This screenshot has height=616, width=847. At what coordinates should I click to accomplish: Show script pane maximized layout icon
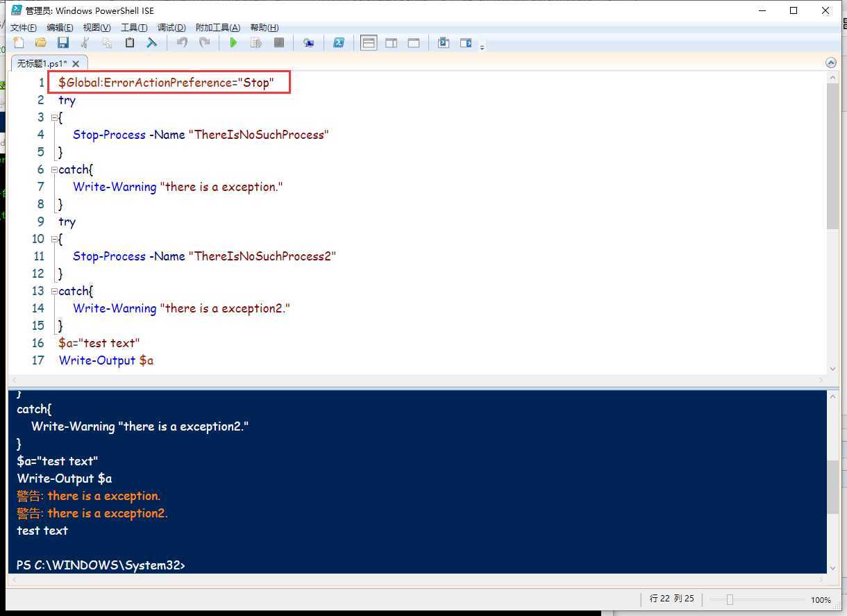(x=414, y=43)
